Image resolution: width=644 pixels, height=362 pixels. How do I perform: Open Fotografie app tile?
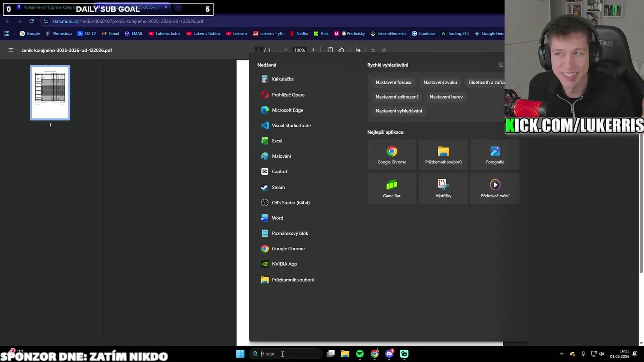pyautogui.click(x=495, y=155)
